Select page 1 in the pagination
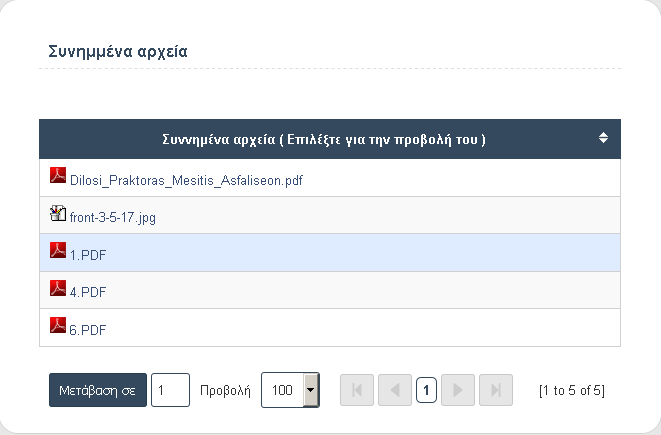The width and height of the screenshot is (661, 435). 426,390
